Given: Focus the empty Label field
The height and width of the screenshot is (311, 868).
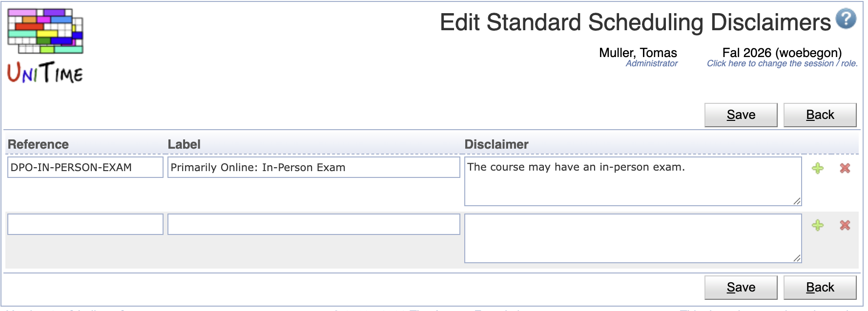Looking at the screenshot, I should point(312,225).
